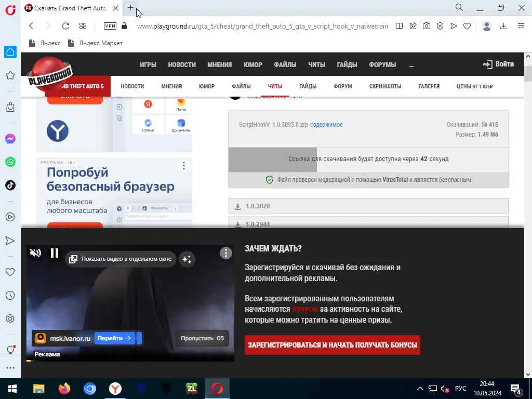This screenshot has width=532, height=399.
Task: Open the heart pinboards icon in sidebar
Action: (x=10, y=272)
